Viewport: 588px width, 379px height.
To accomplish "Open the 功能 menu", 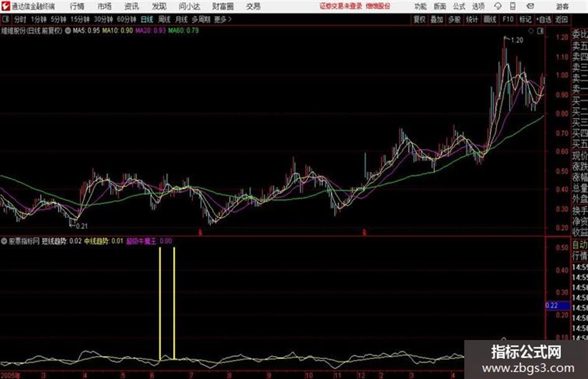I will [x=421, y=6].
